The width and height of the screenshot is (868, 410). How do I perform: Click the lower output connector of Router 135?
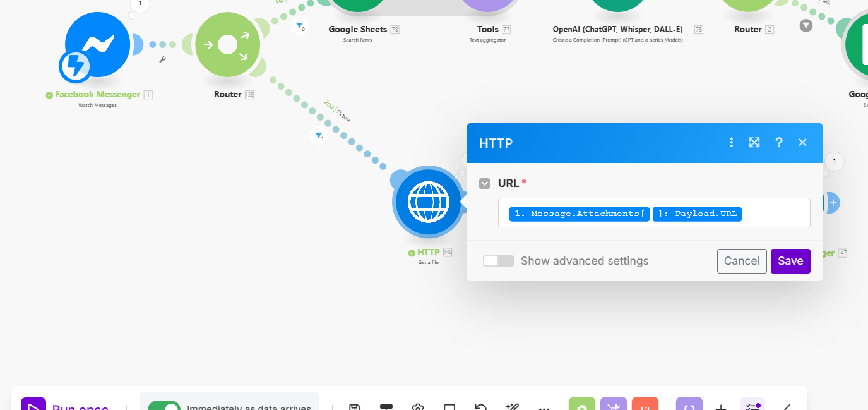point(258,66)
